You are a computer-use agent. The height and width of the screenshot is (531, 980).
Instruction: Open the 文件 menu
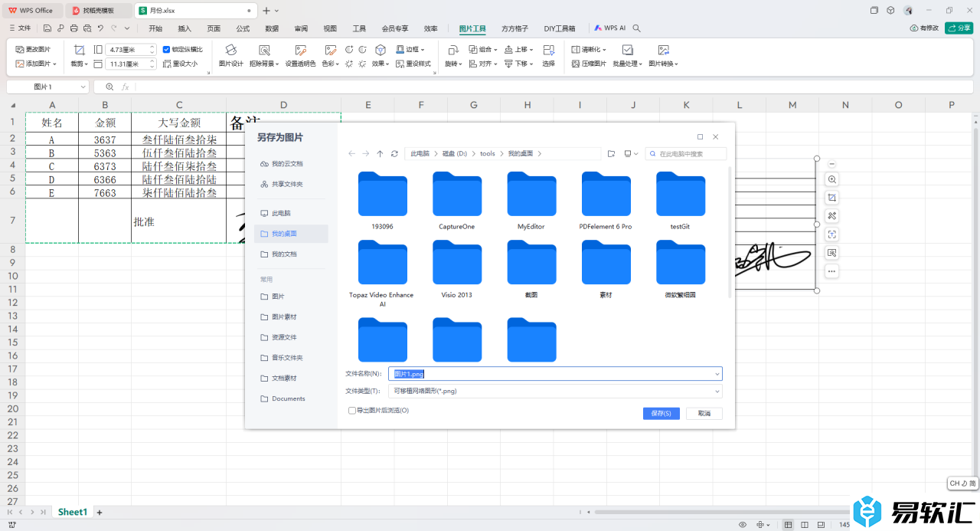point(20,28)
